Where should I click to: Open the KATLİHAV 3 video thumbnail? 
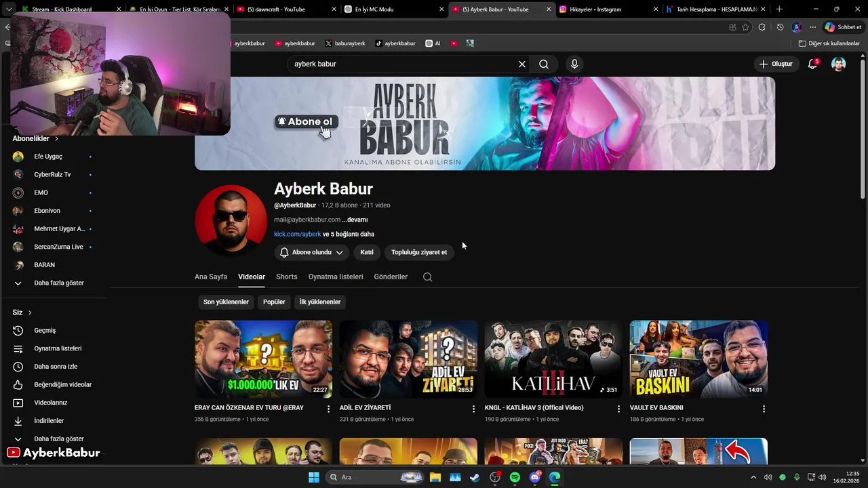point(553,359)
